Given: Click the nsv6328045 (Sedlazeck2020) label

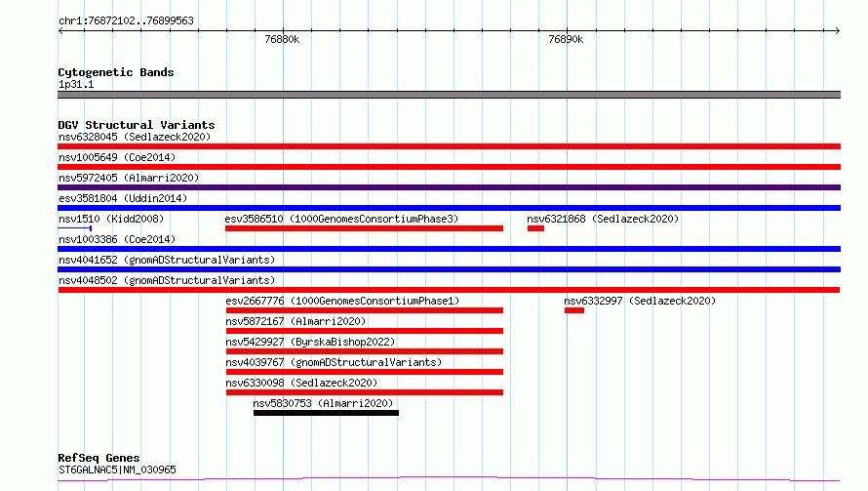Looking at the screenshot, I should [135, 137].
